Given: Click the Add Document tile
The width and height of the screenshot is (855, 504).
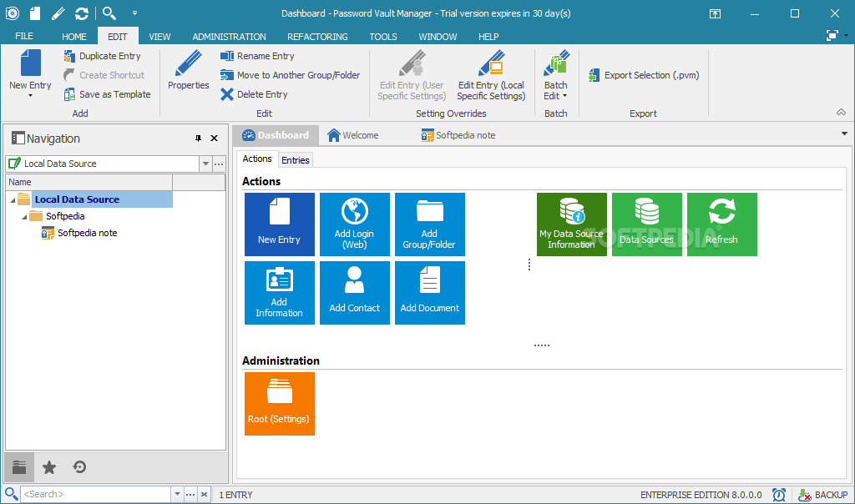Looking at the screenshot, I should tap(430, 293).
